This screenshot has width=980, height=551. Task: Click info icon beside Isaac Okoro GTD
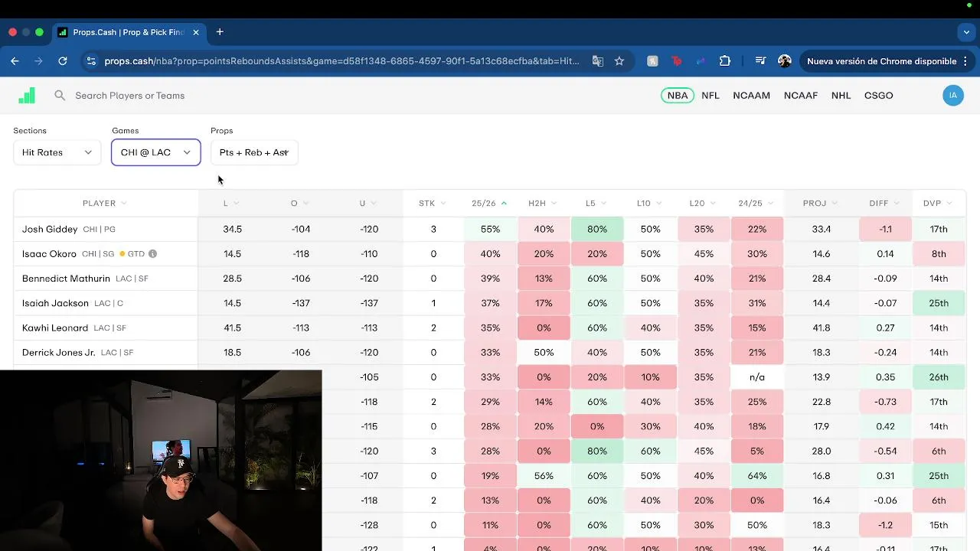[x=152, y=254]
